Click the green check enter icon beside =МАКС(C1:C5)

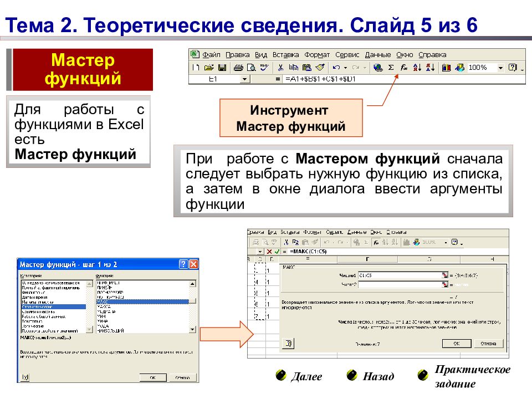pyautogui.click(x=277, y=252)
